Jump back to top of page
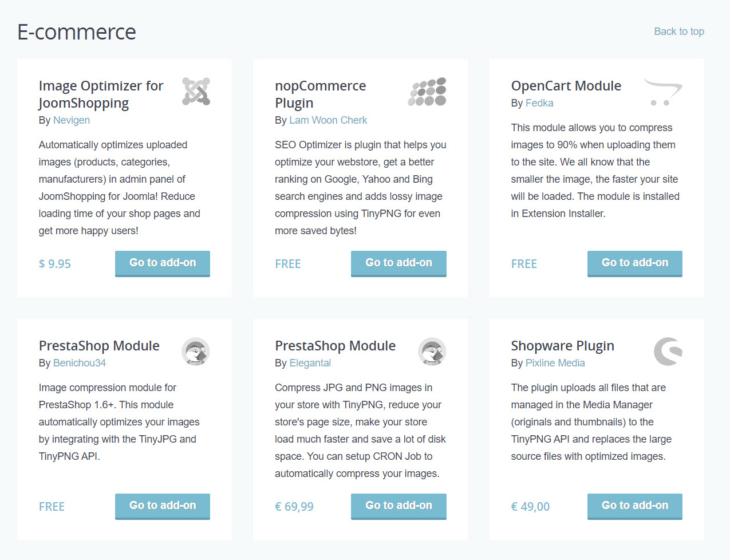The width and height of the screenshot is (730, 560). click(x=679, y=31)
